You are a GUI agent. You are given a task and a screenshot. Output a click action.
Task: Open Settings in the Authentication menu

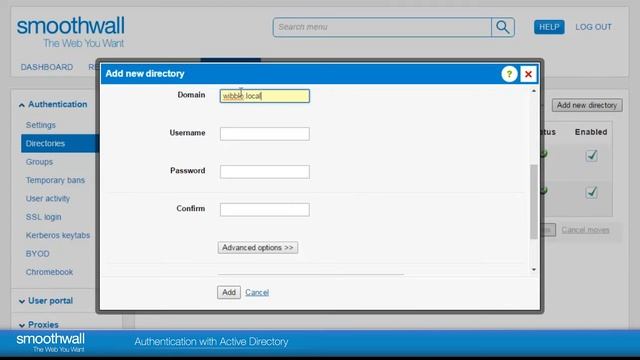pos(41,125)
